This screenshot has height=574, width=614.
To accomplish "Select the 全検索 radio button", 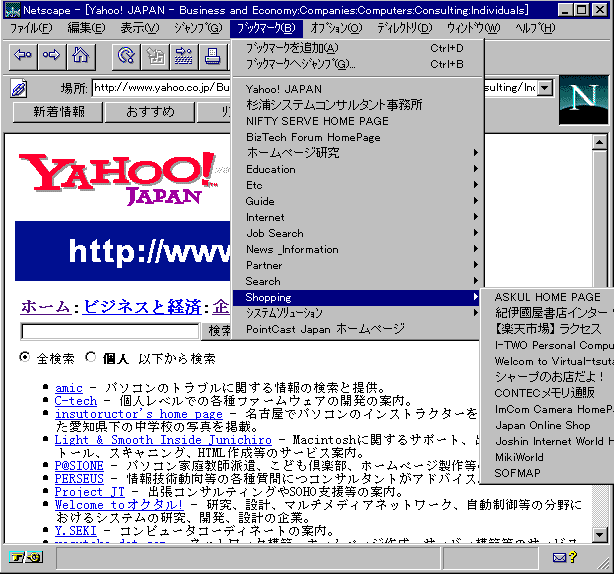I will pos(25,358).
